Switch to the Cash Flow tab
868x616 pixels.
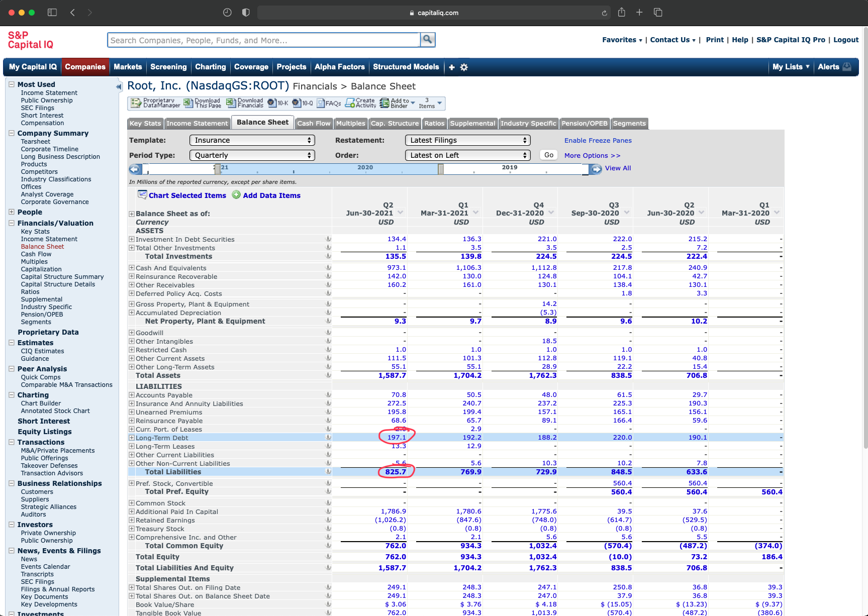[x=314, y=124]
